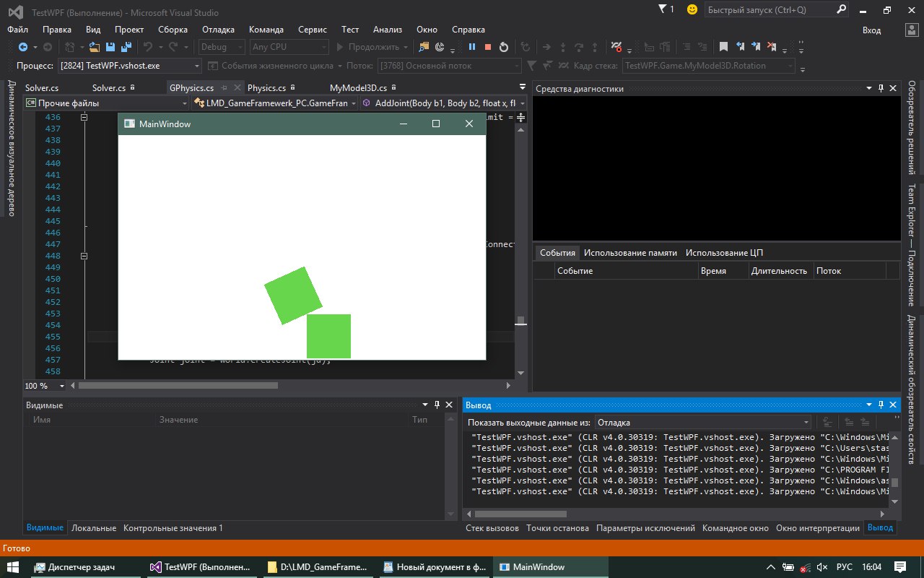
Task: Stop debugging with the red square icon
Action: 488,47
